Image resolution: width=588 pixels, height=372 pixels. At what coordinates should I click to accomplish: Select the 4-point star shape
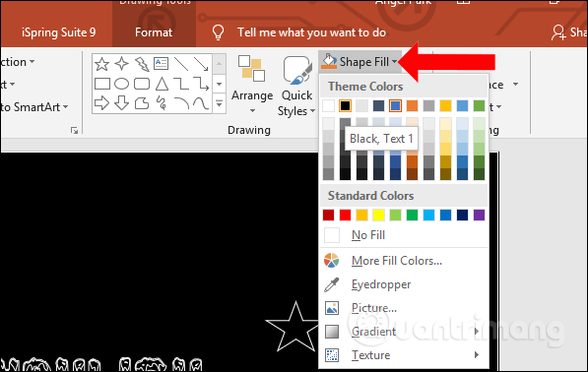(x=122, y=64)
